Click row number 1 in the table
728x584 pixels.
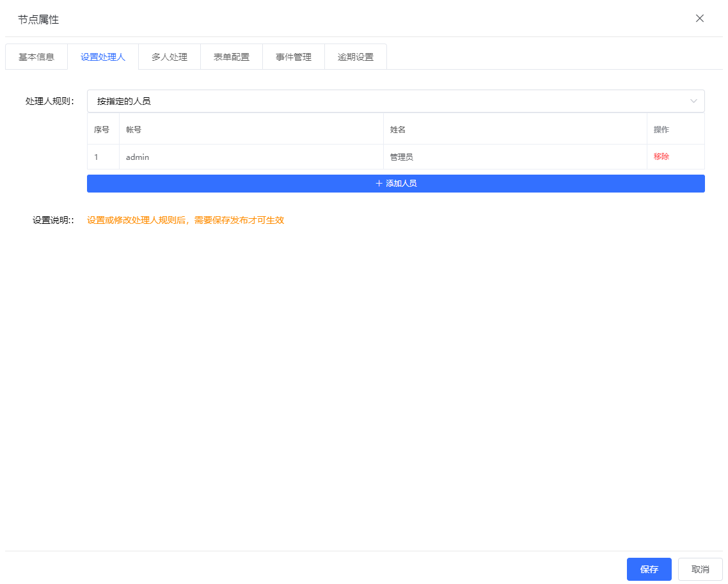tap(97, 157)
